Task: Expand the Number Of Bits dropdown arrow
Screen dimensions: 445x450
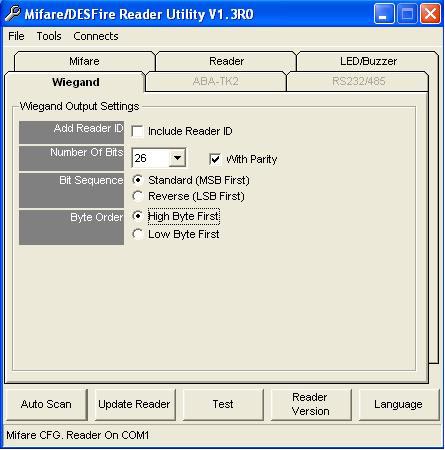Action: pyautogui.click(x=177, y=158)
